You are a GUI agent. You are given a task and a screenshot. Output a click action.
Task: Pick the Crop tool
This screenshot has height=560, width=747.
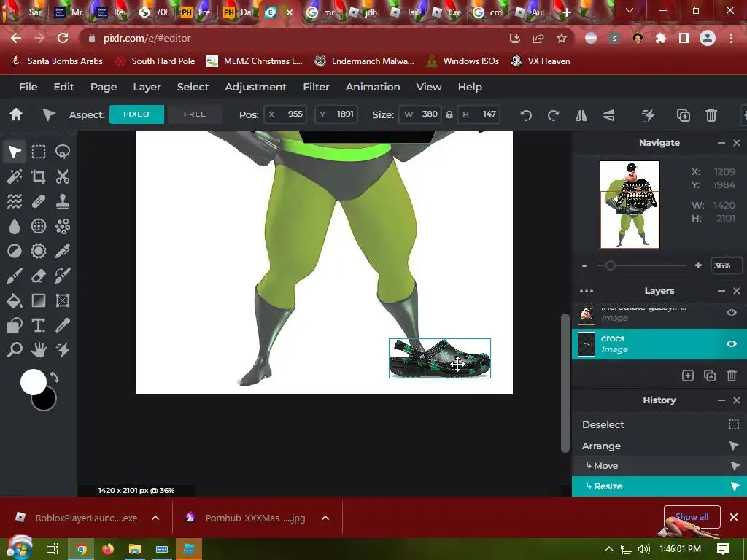coord(39,176)
